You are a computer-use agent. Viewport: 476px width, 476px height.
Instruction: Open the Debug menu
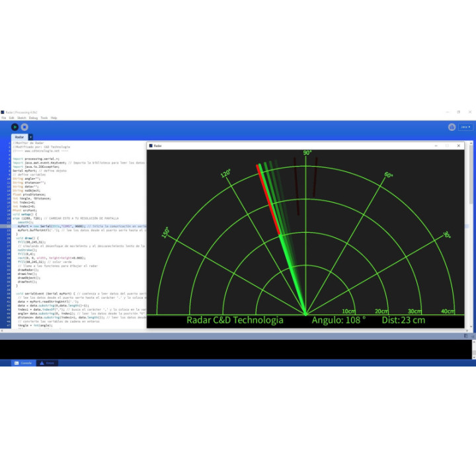33,118
